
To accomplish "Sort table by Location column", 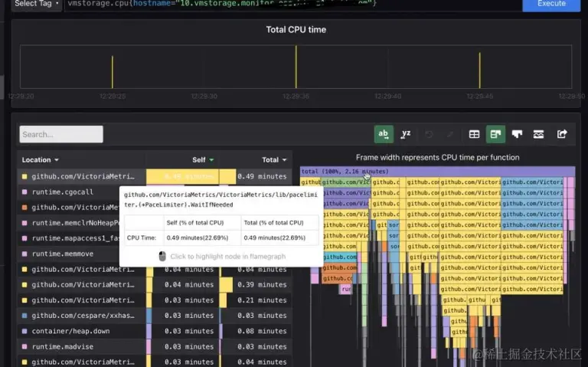I will (40, 160).
